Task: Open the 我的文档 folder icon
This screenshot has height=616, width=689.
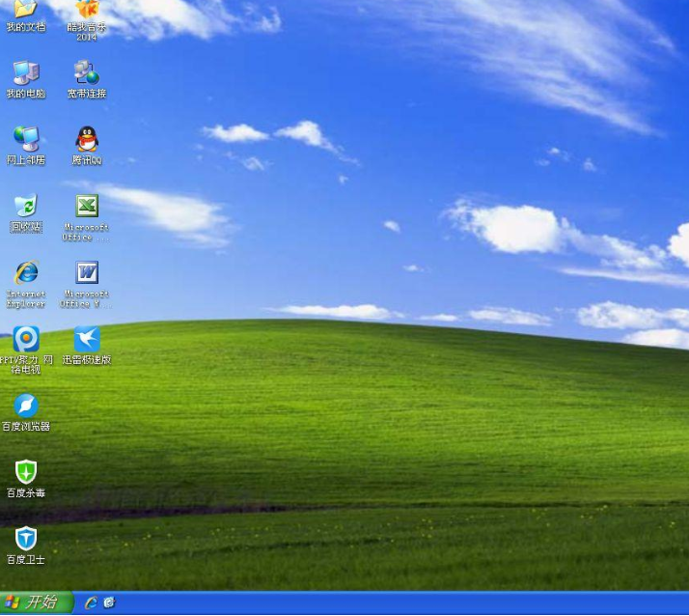Action: click(x=25, y=10)
